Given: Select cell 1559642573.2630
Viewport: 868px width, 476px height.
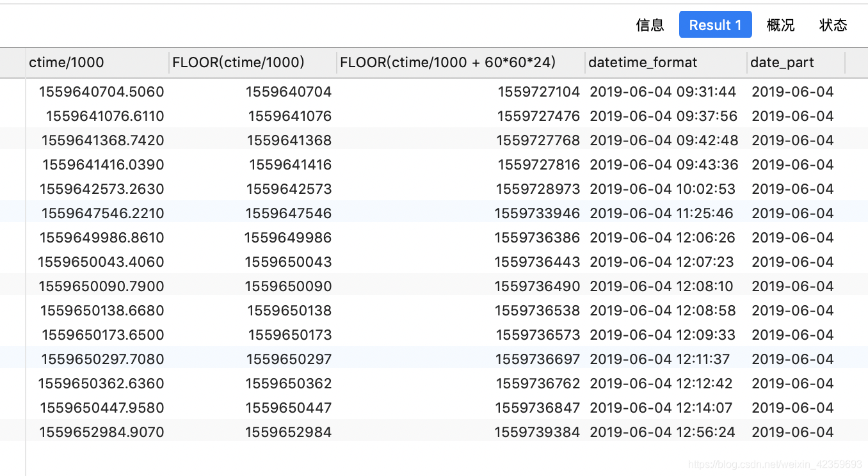Looking at the screenshot, I should (x=102, y=189).
